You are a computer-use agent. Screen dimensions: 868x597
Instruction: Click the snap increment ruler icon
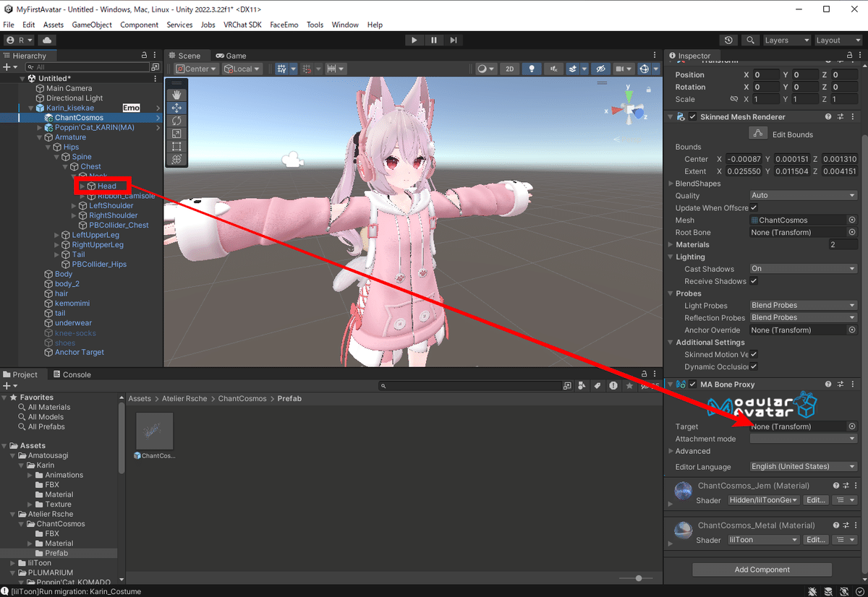pos(335,69)
